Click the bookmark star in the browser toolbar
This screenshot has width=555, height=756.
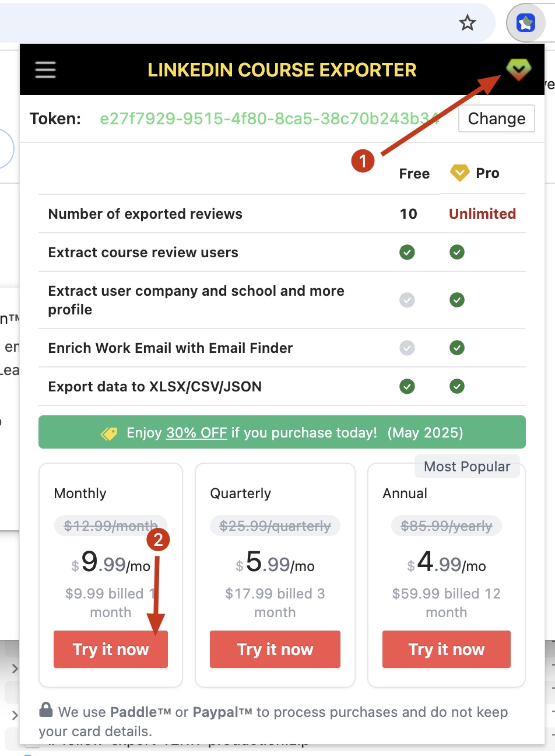coord(467,23)
